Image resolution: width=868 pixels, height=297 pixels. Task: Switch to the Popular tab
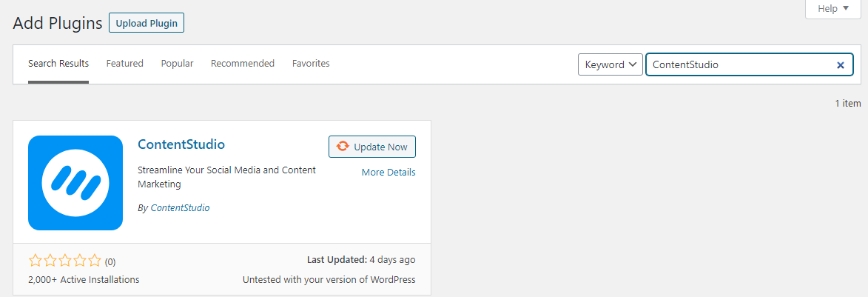pyautogui.click(x=177, y=64)
